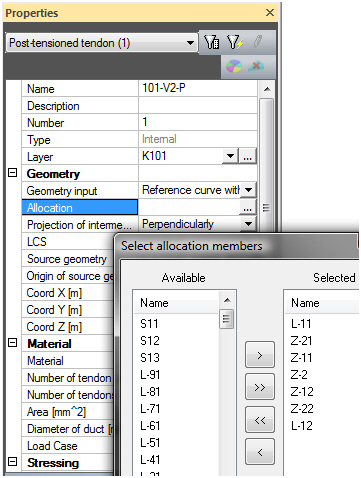Select the Coord Z [m] property row

68,327
